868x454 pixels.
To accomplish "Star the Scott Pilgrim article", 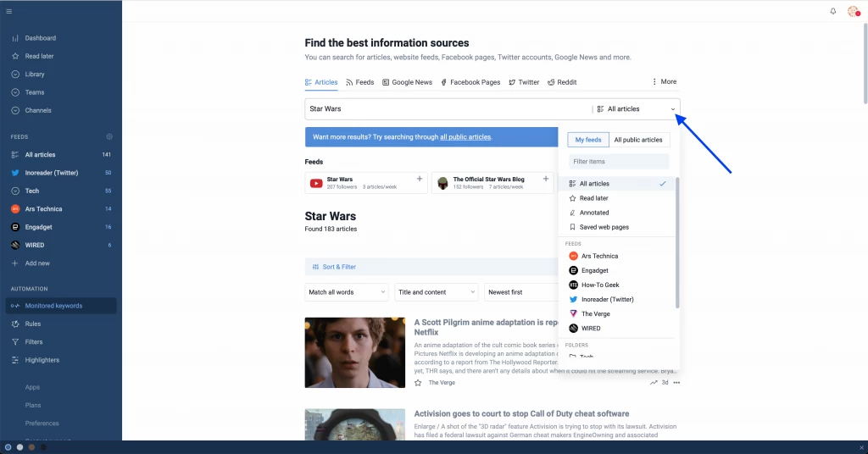I will coord(418,383).
